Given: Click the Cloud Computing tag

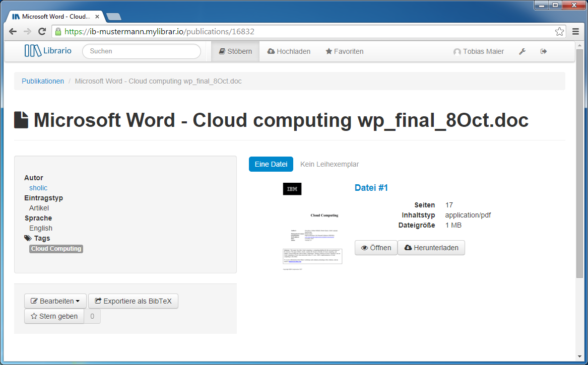Looking at the screenshot, I should point(56,249).
